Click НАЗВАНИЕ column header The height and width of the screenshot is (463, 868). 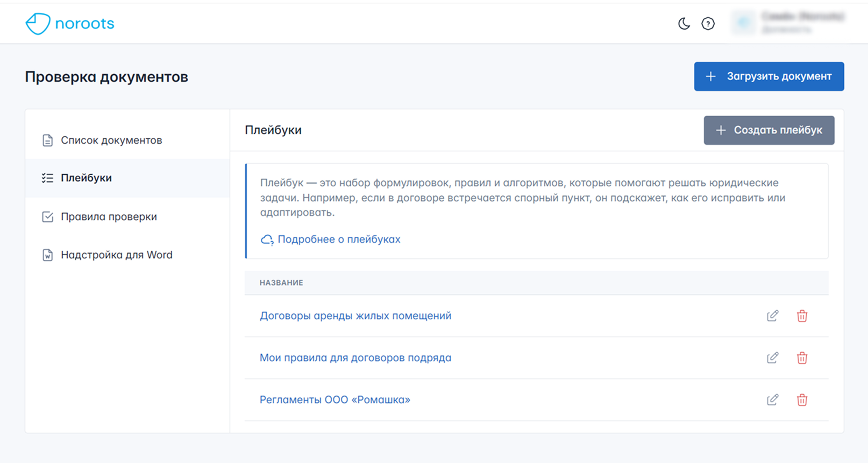[281, 283]
